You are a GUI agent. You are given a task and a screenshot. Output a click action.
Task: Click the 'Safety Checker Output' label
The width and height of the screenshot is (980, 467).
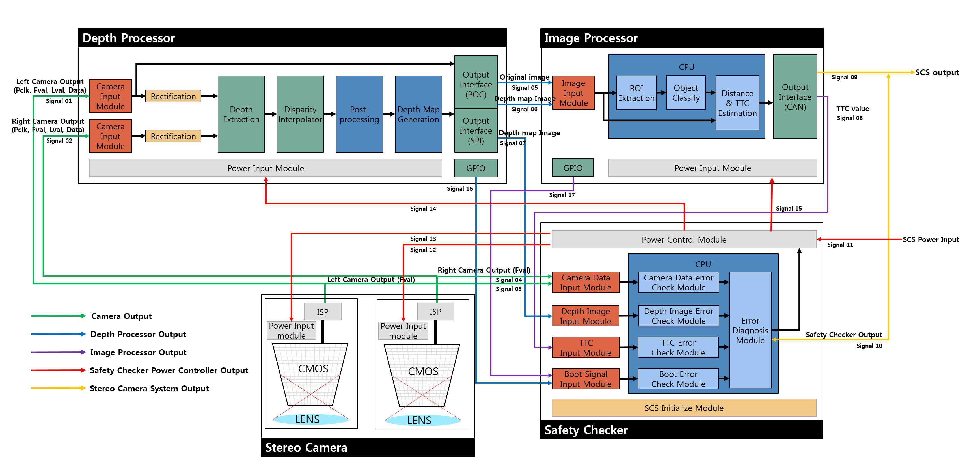coord(844,335)
